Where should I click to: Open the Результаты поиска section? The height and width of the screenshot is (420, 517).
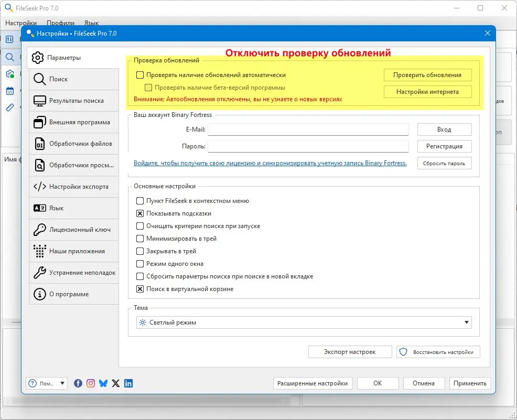(x=74, y=101)
